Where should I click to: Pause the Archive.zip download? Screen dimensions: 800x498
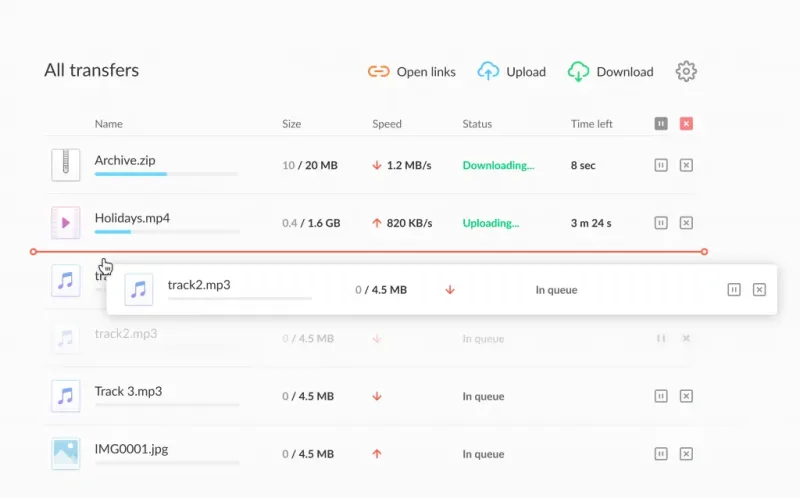pyautogui.click(x=661, y=165)
